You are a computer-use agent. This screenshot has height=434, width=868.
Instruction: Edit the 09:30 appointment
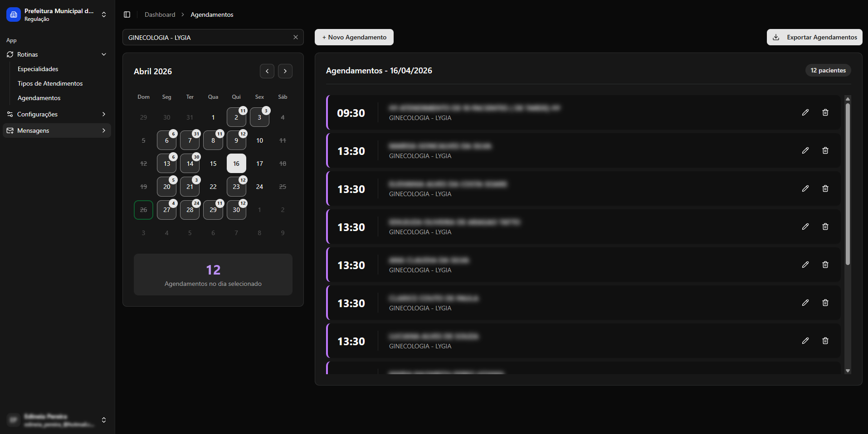(805, 112)
